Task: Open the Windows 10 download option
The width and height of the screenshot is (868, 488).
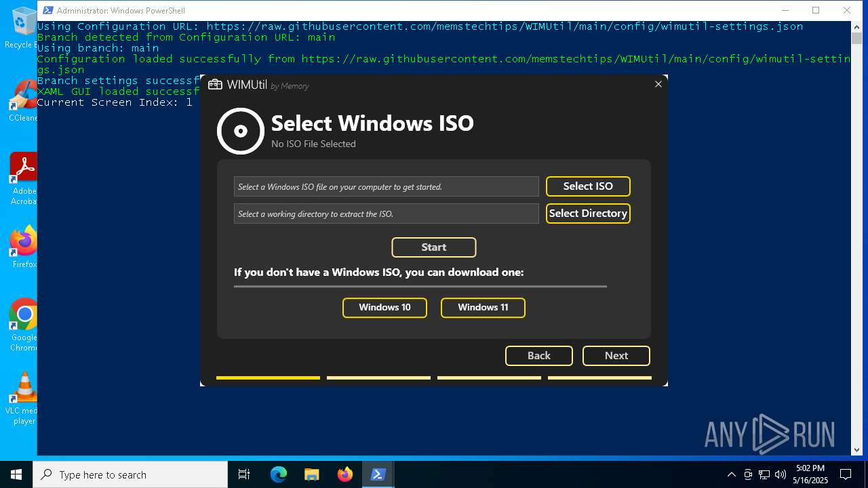Action: point(384,308)
